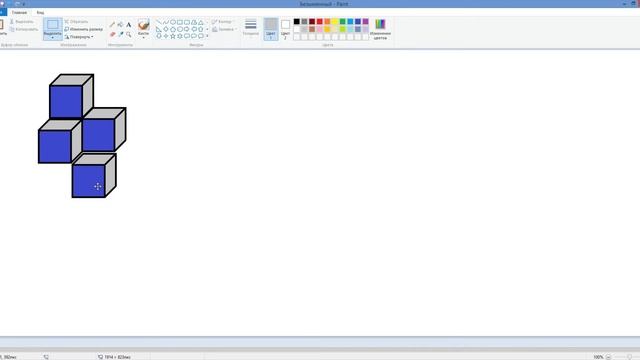Pick the green color swatch
The image size is (640, 360).
342,21
